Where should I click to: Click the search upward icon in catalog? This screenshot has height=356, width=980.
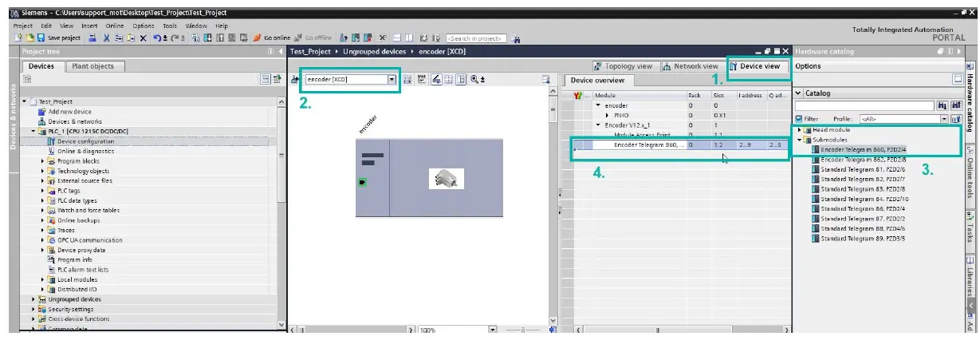pos(954,105)
